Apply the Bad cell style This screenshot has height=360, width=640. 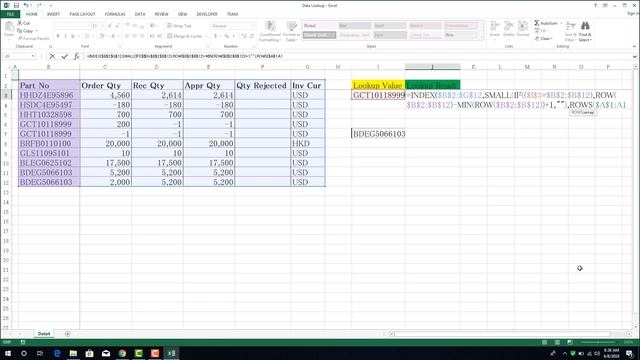coord(354,26)
